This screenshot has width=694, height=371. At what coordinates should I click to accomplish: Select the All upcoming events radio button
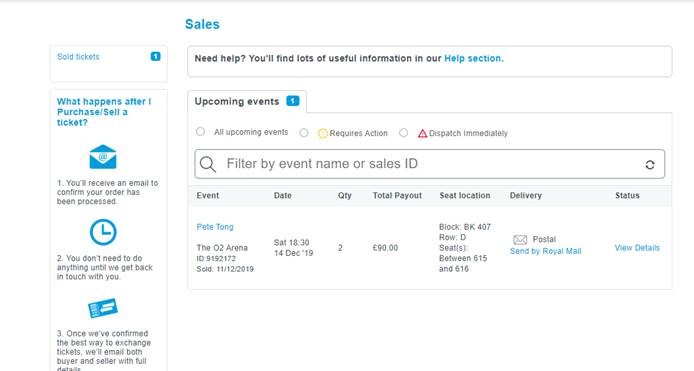pyautogui.click(x=200, y=131)
